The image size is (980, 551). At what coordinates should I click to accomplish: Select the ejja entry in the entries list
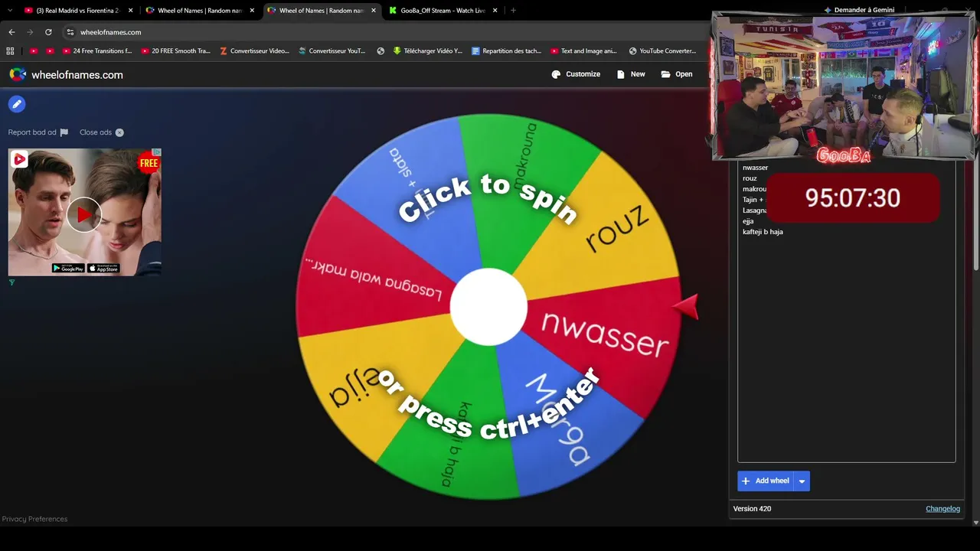coord(748,221)
